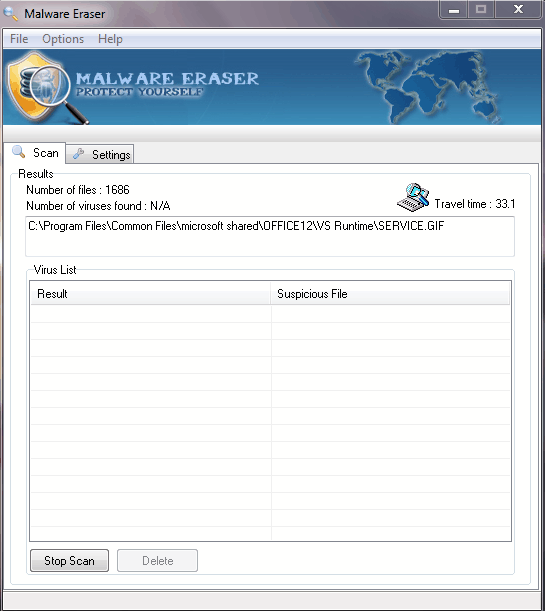Maximize the Malware Eraser window
Viewport: 545px width, 611px height.
click(481, 9)
